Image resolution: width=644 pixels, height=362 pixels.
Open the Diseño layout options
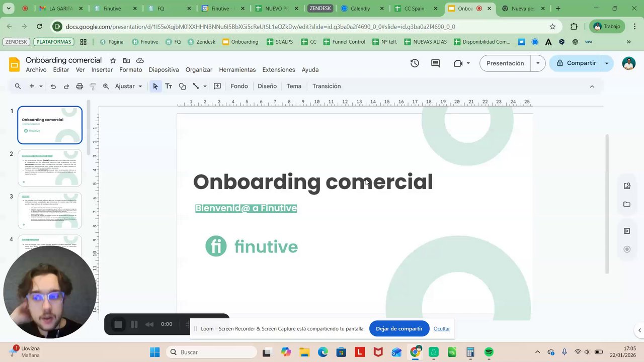(267, 86)
